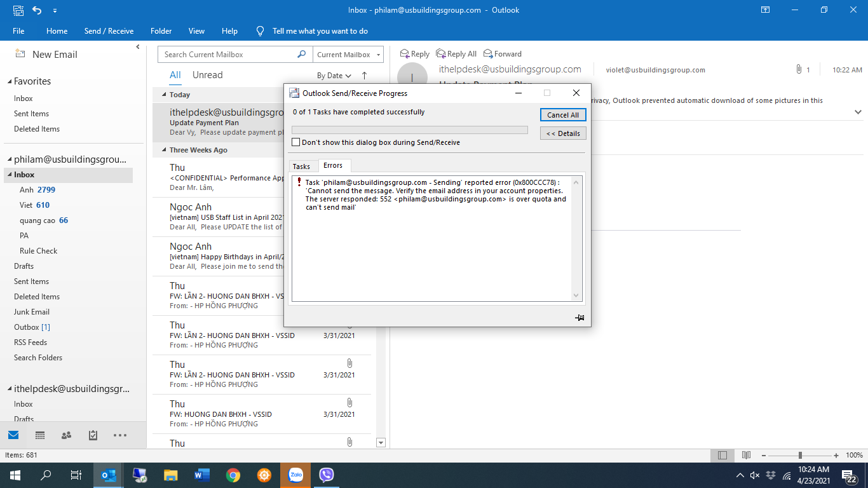Select Normal view in status bar

[722, 455]
